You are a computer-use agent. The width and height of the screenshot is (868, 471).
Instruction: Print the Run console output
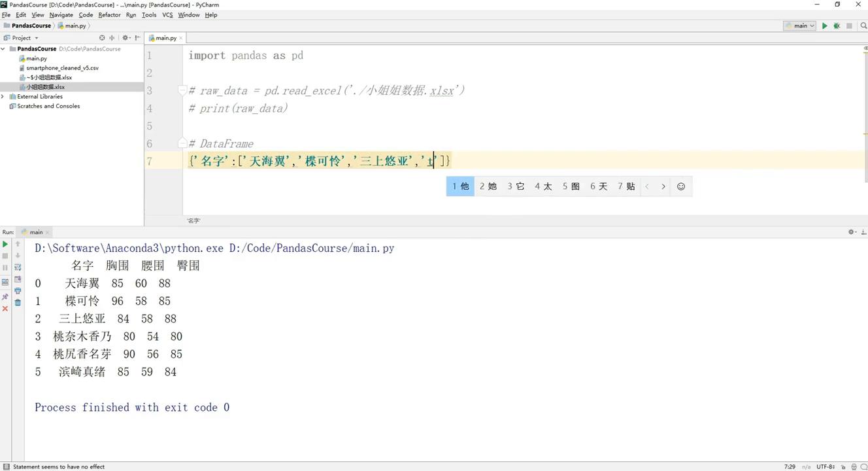point(18,291)
